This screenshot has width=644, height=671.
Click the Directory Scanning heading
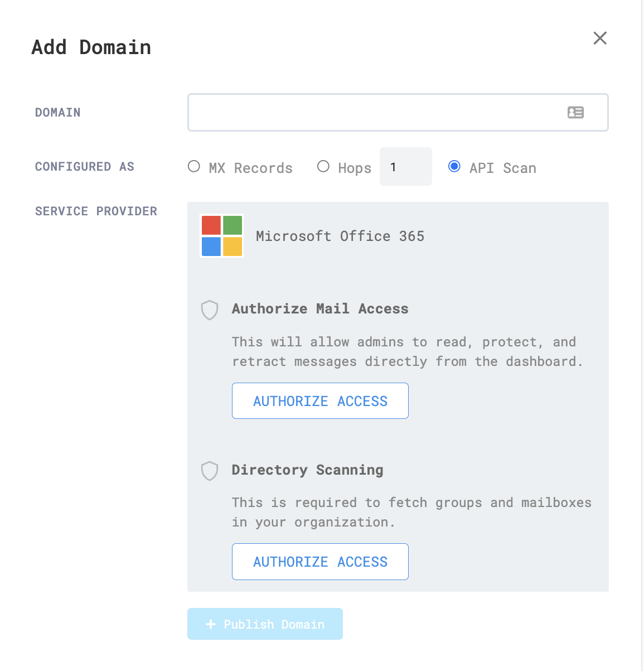point(307,470)
